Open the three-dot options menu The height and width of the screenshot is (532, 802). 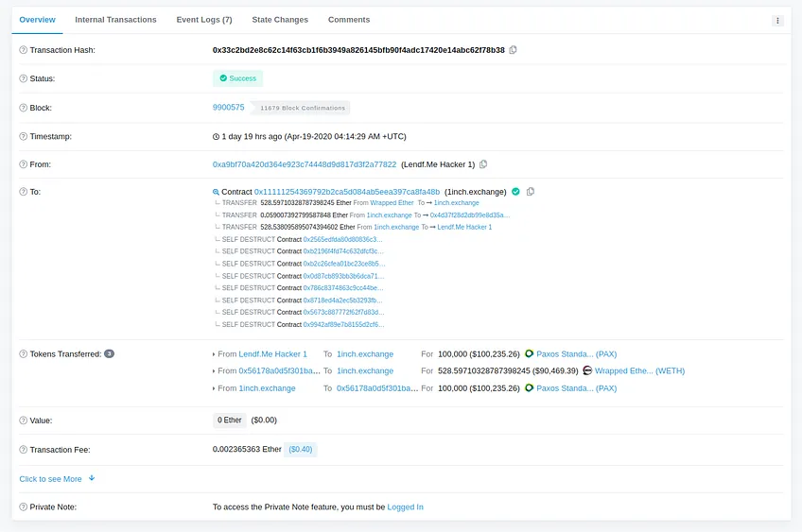click(777, 21)
